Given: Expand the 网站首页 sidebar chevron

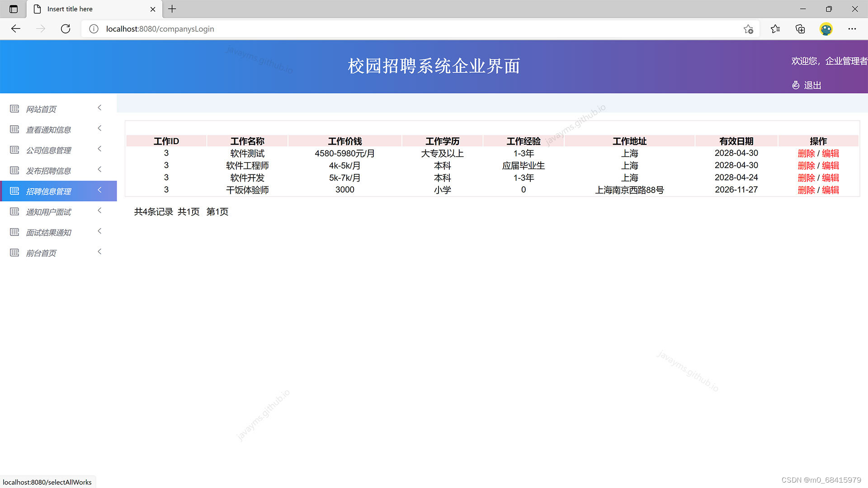Looking at the screenshot, I should 99,108.
